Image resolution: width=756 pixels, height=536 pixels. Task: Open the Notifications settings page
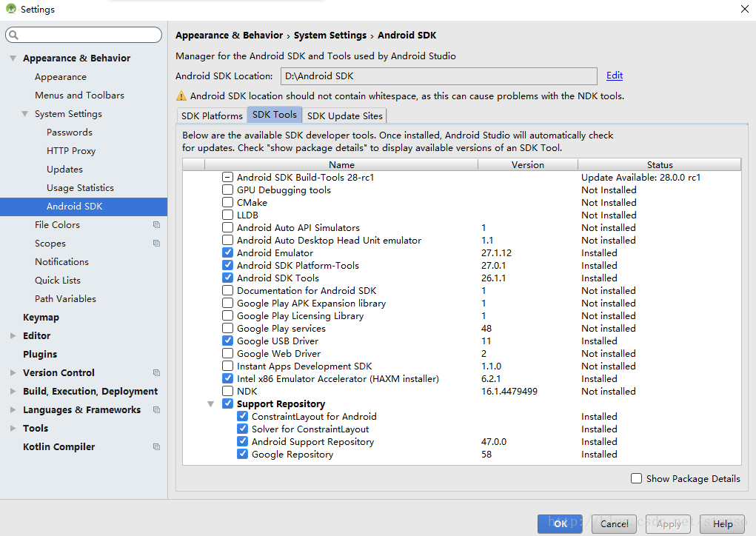pyautogui.click(x=61, y=262)
